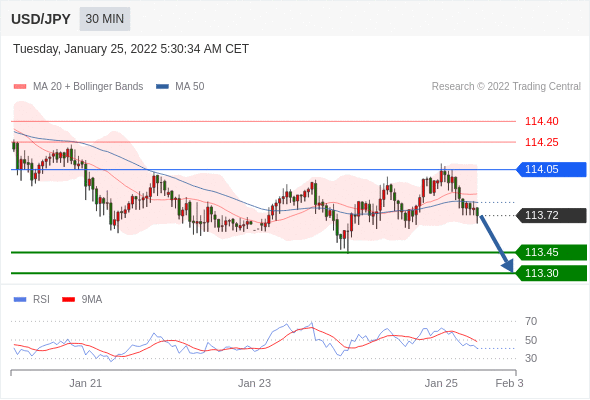
Task: Click the red 9MA legend swatch
Action: click(68, 300)
